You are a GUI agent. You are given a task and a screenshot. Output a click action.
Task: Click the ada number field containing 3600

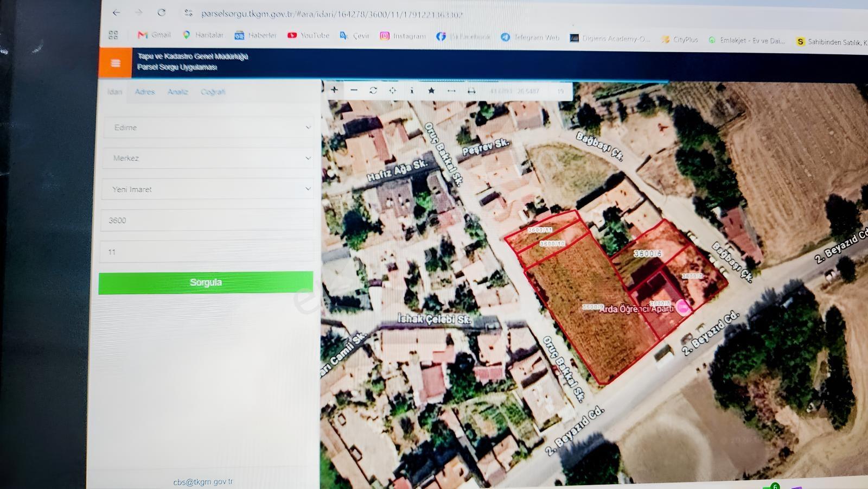pyautogui.click(x=207, y=220)
